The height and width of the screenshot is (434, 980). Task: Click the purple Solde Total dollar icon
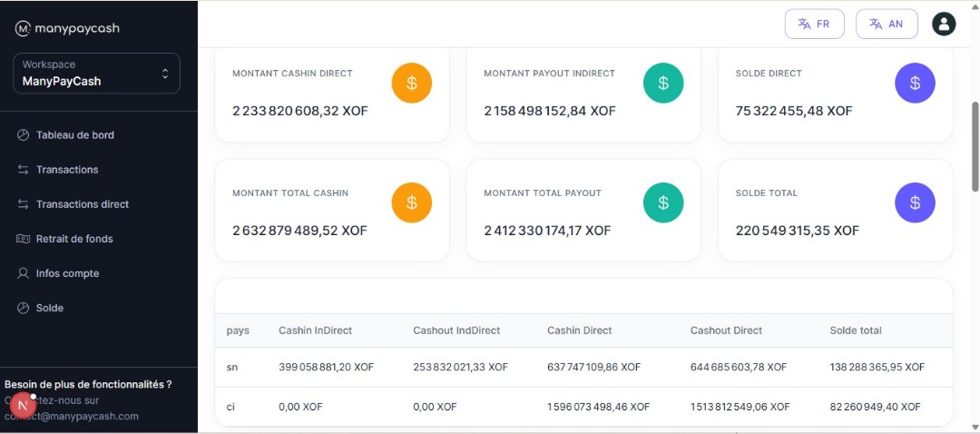(915, 202)
